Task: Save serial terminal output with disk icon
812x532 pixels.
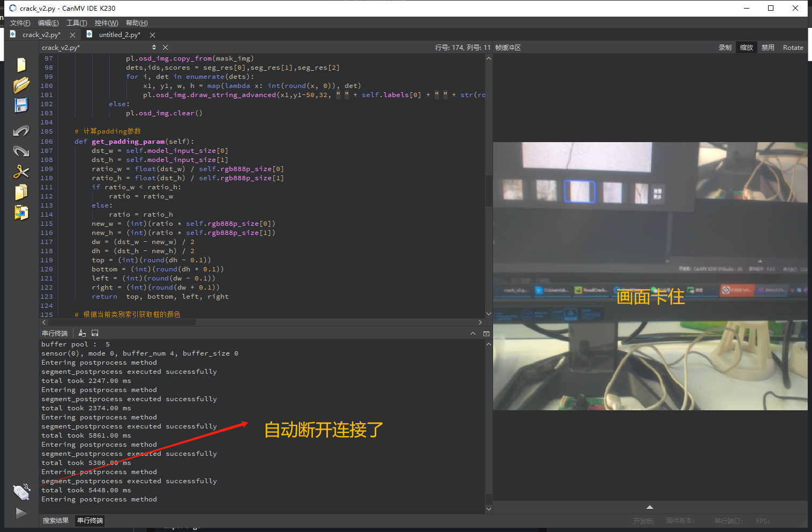Action: coord(95,334)
